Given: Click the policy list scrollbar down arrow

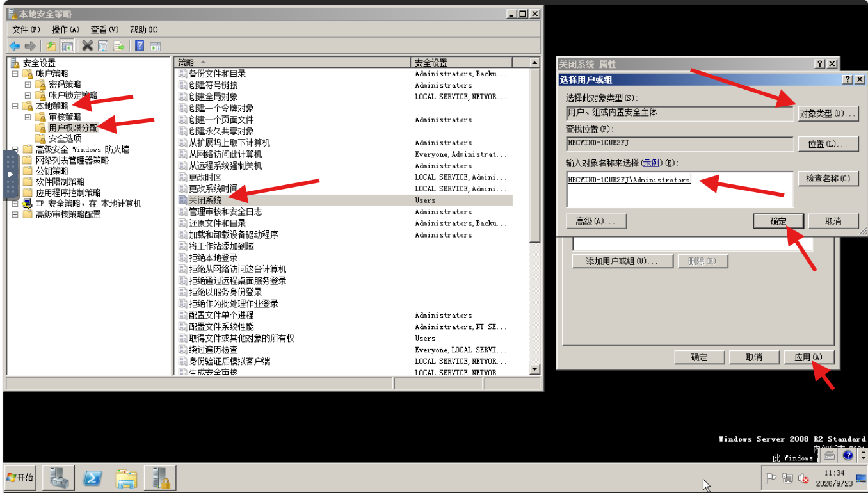Looking at the screenshot, I should pos(535,369).
